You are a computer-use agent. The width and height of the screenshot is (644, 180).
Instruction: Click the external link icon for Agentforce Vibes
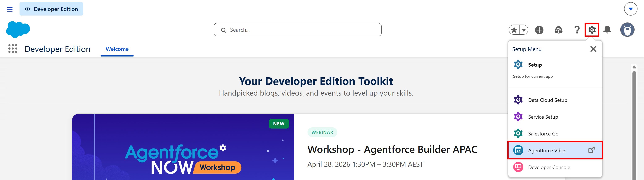[591, 150]
